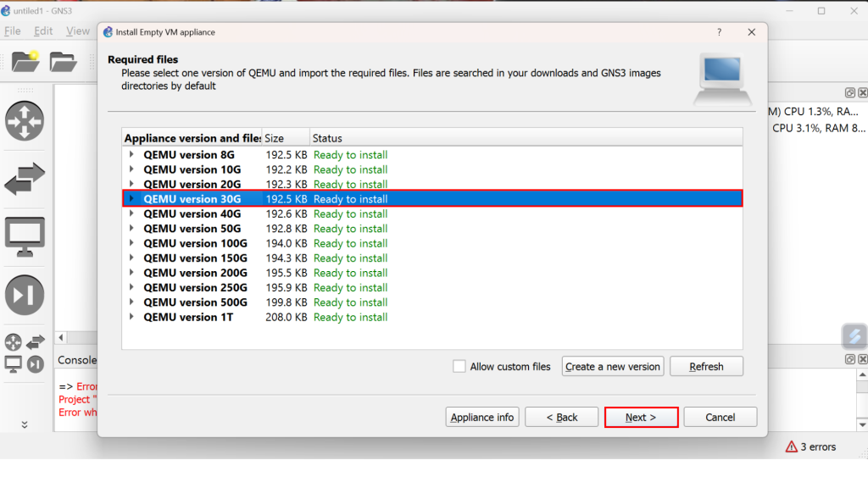Click the New blank project folder icon
This screenshot has height=488, width=868.
(25, 61)
